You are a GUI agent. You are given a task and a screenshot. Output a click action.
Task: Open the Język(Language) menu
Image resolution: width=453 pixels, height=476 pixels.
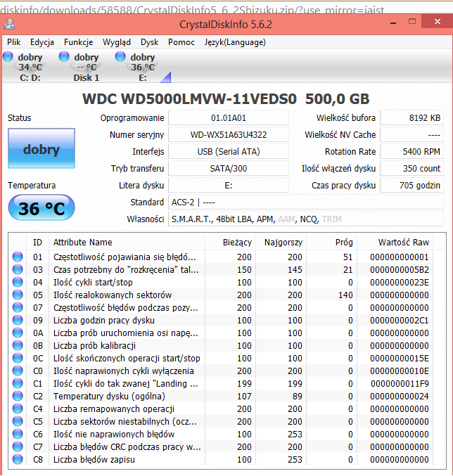click(235, 42)
